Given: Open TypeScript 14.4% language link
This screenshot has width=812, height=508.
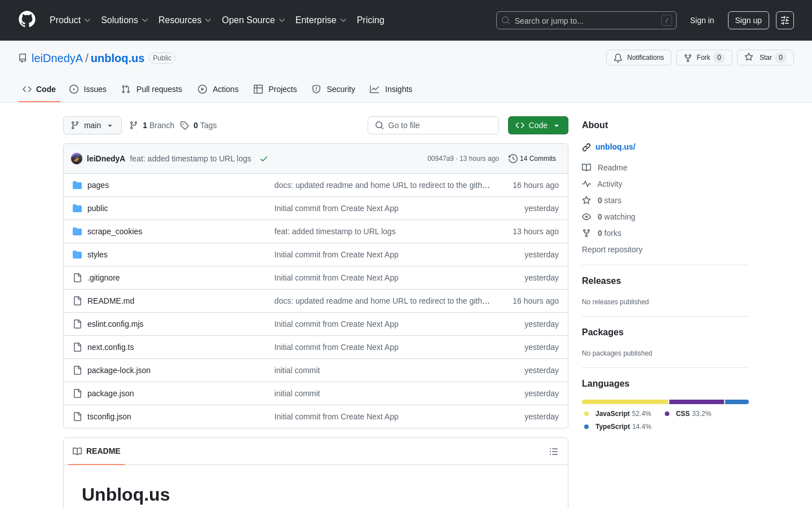Looking at the screenshot, I should pos(618,427).
